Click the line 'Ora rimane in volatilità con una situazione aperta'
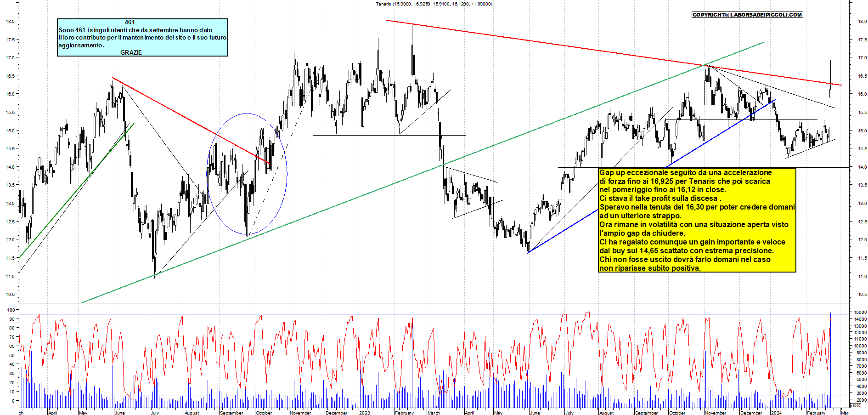The image size is (868, 415). [x=694, y=224]
